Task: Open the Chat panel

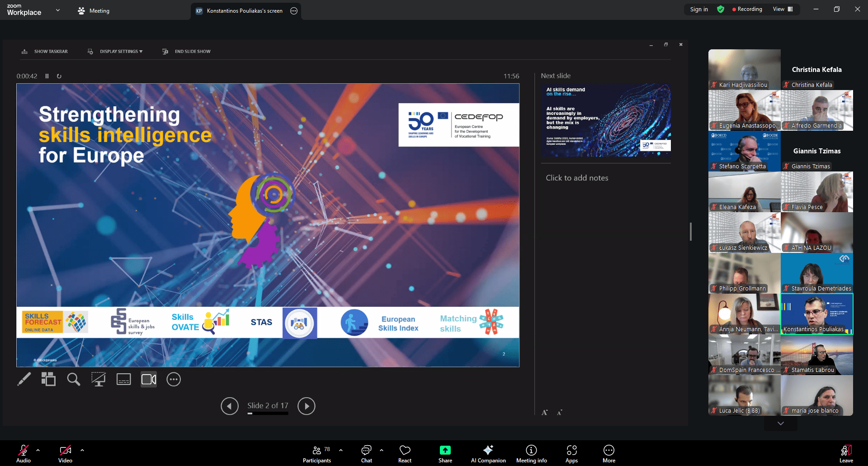Action: (x=366, y=453)
